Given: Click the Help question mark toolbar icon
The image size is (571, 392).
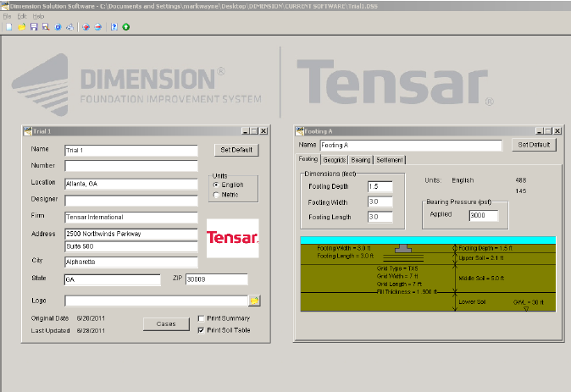Looking at the screenshot, I should coord(114,27).
